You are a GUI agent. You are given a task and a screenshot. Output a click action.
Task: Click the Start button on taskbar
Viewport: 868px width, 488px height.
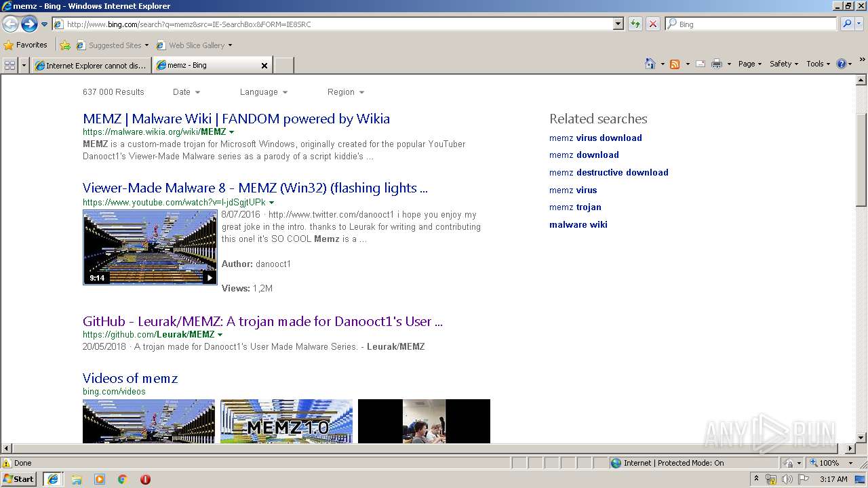(18, 479)
